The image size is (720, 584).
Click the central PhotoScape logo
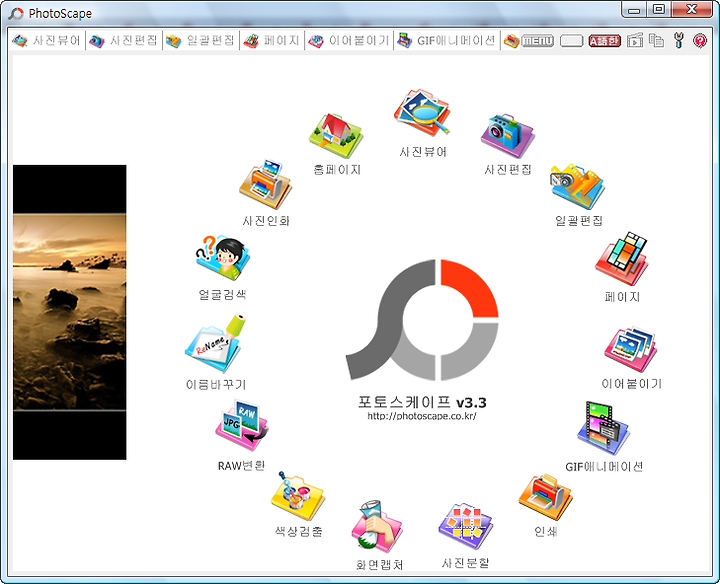point(422,320)
